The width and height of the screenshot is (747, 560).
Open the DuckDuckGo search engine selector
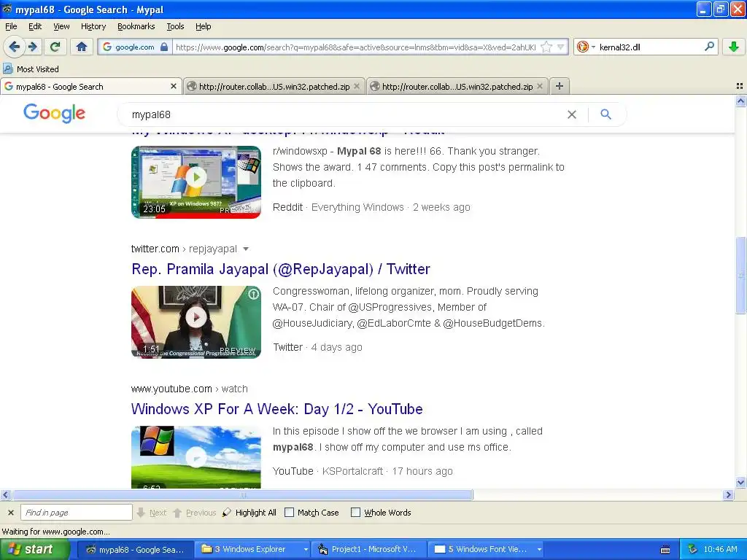(586, 47)
